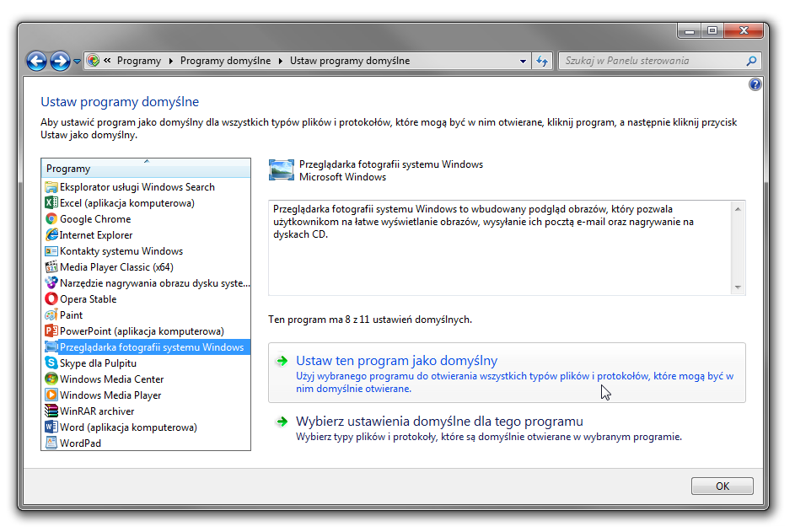
Task: Click the WinRAR archiver icon
Action: click(51, 411)
